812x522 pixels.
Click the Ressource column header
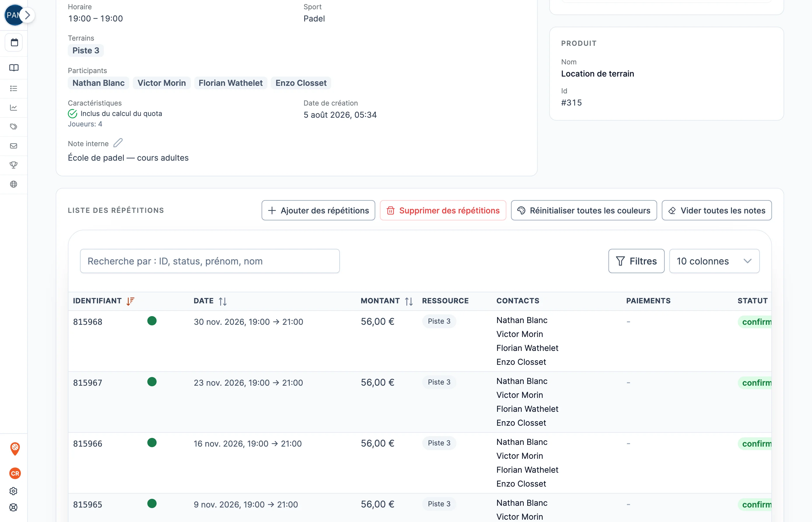[x=445, y=301]
